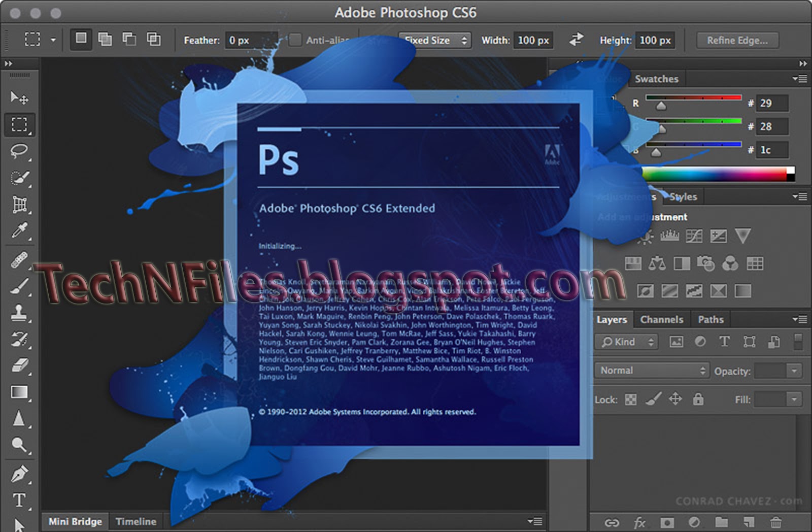Select the Healing Brush bandage tool
The height and width of the screenshot is (532, 812).
pyautogui.click(x=19, y=260)
